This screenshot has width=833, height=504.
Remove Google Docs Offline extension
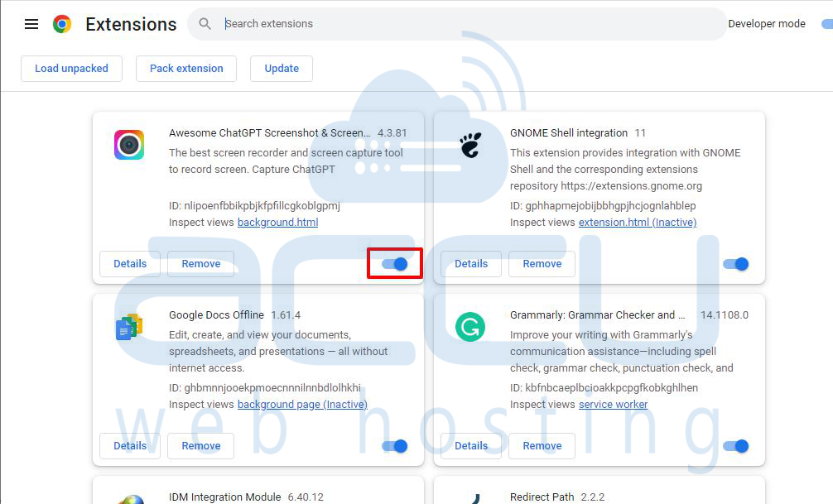tap(201, 446)
